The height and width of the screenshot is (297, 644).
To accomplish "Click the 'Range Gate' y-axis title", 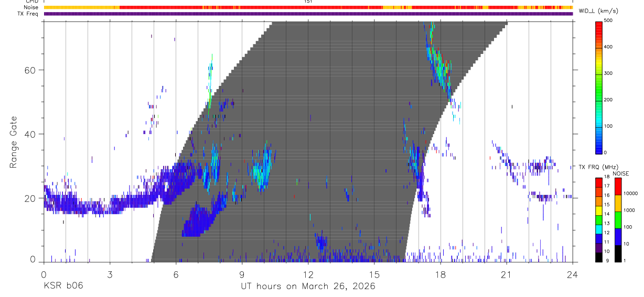I will click(x=14, y=141).
